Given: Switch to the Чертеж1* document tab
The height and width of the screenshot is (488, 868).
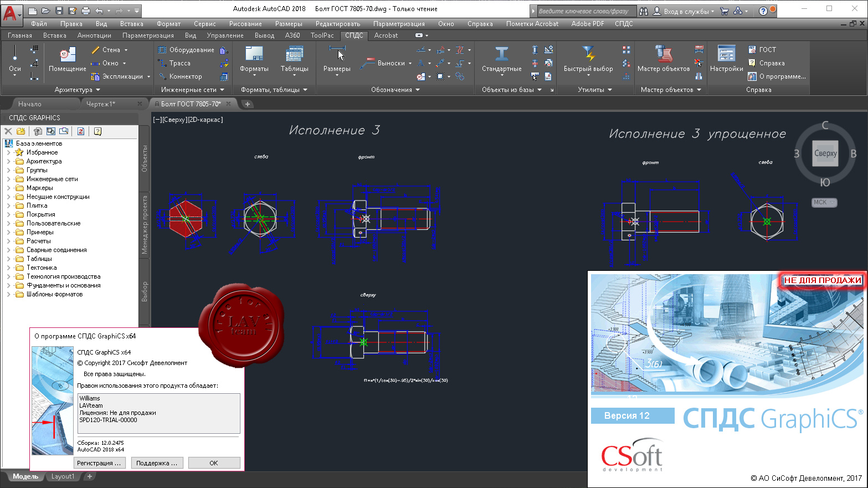Looking at the screenshot, I should pos(101,104).
